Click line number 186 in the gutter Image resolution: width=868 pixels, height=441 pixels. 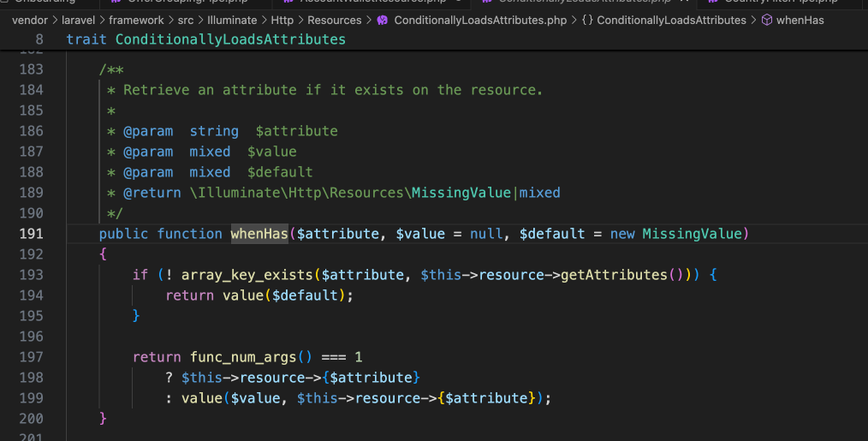[x=31, y=131]
